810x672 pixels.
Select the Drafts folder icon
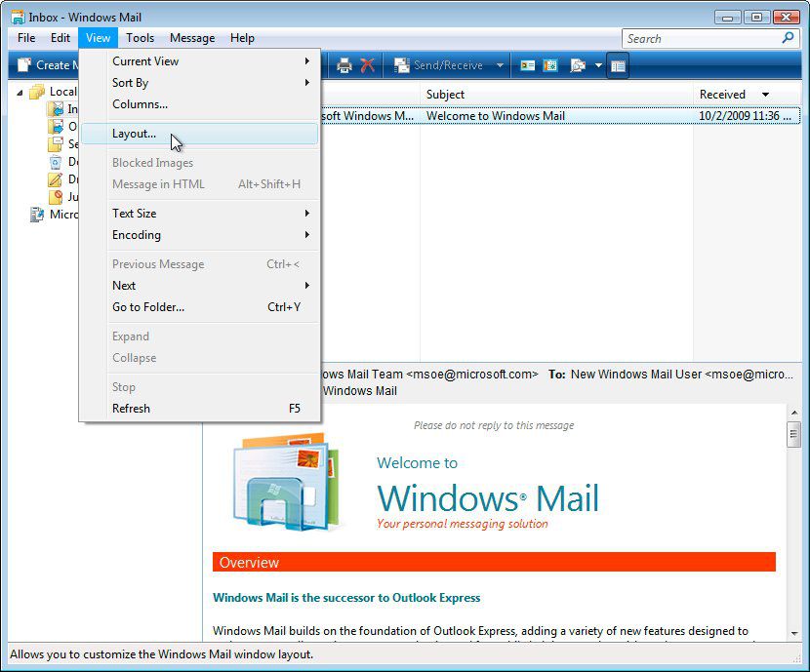[56, 179]
